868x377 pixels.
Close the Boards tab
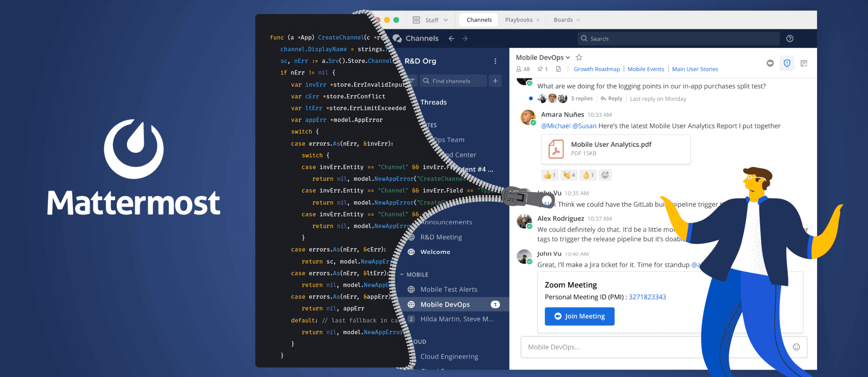[578, 20]
